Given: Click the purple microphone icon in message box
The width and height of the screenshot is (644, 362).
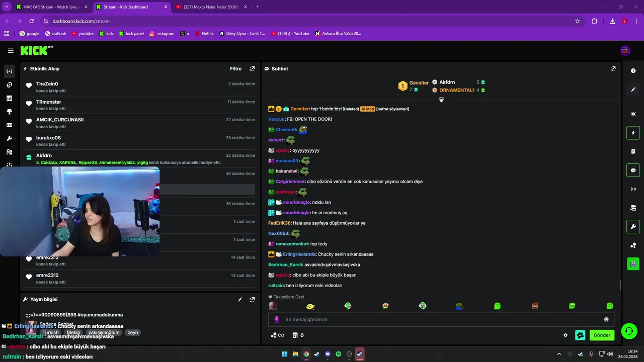Looking at the screenshot, I should coord(276,319).
